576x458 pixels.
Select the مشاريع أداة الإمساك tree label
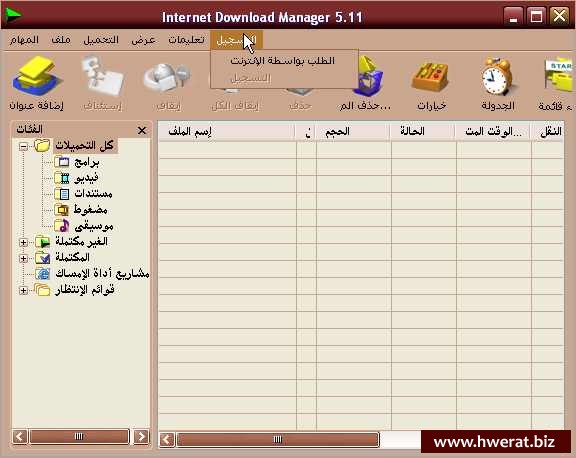click(102, 274)
